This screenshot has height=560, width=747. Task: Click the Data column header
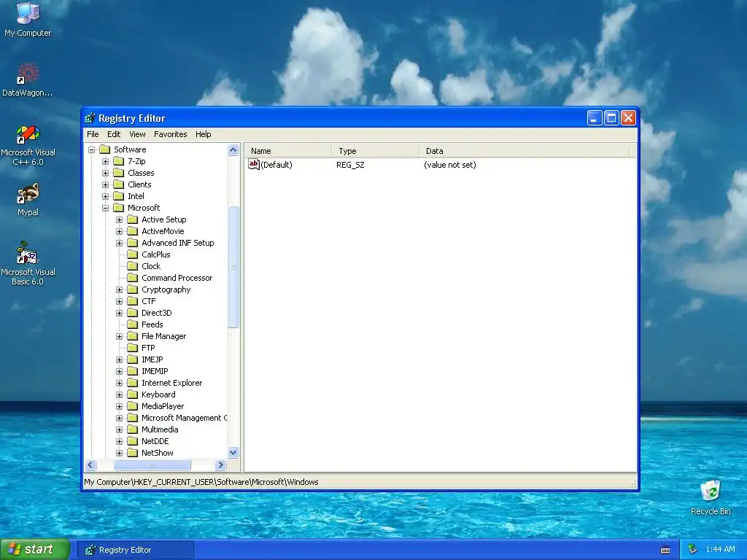524,151
